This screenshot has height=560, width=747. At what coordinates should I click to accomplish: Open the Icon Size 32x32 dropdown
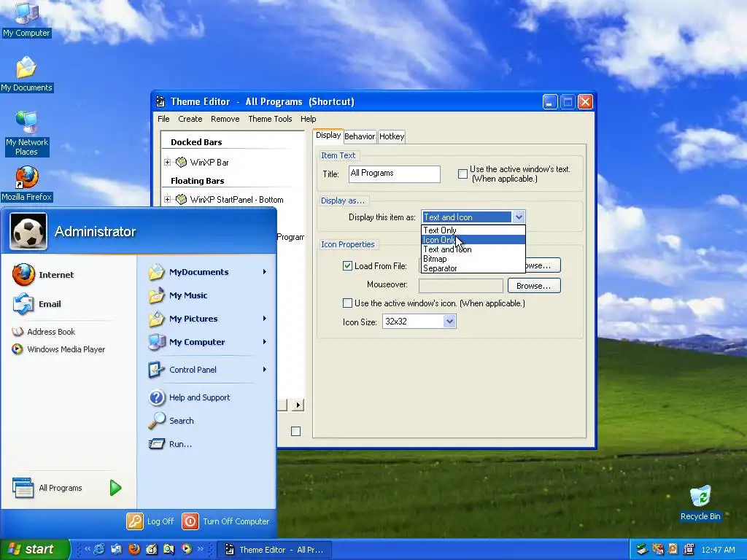(449, 322)
